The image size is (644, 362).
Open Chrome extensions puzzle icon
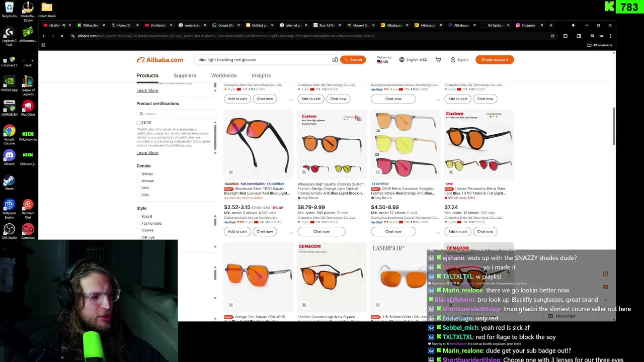click(x=566, y=36)
